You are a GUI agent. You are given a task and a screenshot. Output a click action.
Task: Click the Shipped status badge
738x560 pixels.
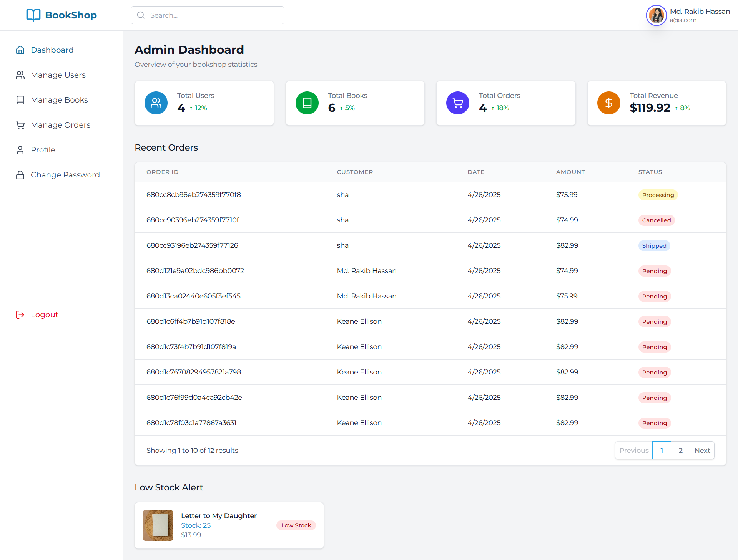[x=654, y=246]
